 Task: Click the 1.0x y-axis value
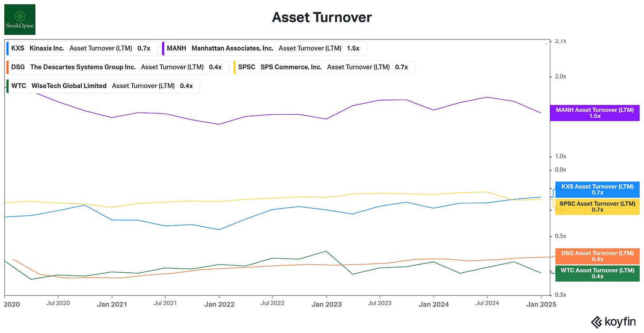(x=561, y=156)
